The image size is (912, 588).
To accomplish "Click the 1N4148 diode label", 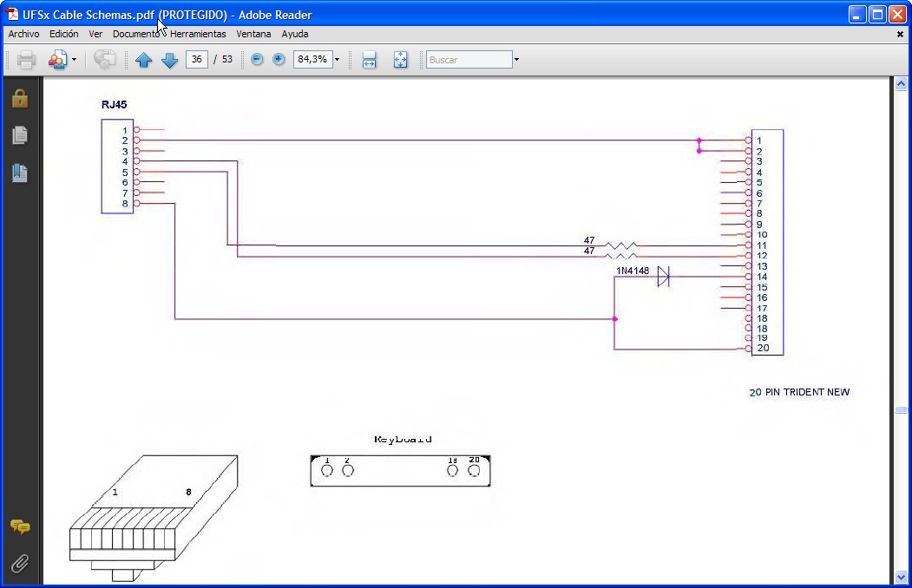I will (x=633, y=271).
